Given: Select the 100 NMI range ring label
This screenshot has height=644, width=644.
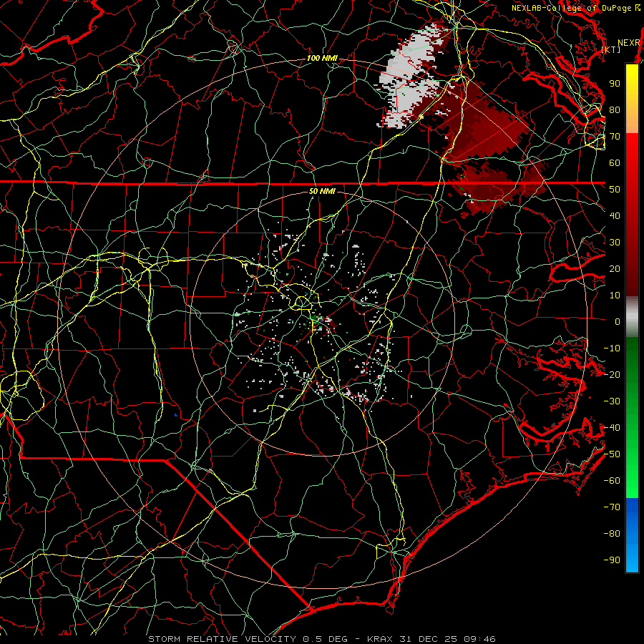Looking at the screenshot, I should coord(322,59).
